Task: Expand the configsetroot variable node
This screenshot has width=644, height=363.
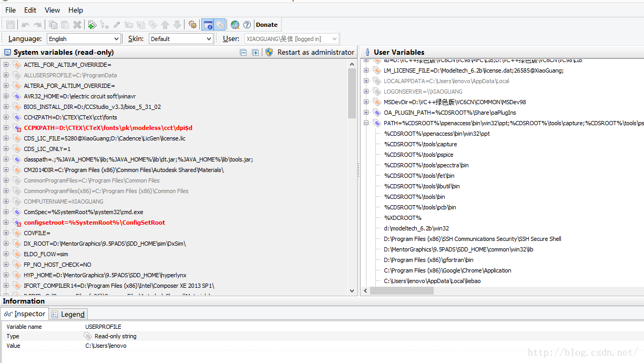Action: pos(6,223)
